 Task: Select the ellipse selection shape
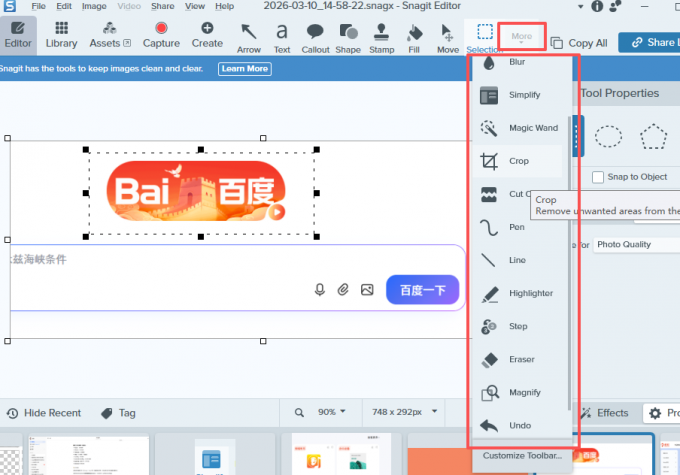coord(608,137)
